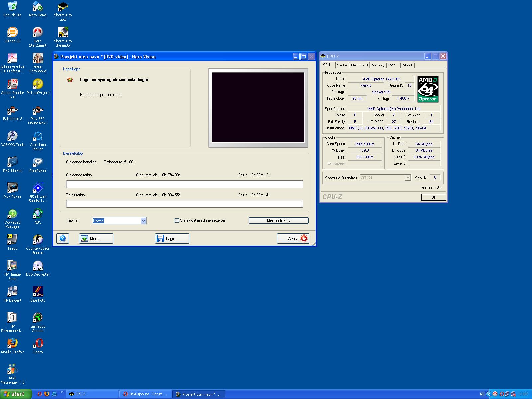Open Nikon FotoShare desktop icon
The height and width of the screenshot is (399, 532).
(x=38, y=63)
